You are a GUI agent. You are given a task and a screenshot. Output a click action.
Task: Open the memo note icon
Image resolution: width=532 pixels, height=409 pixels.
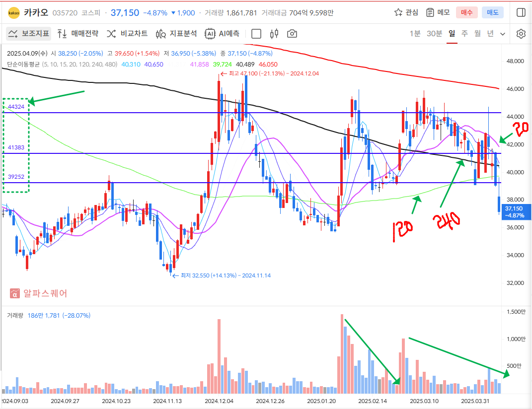point(430,12)
